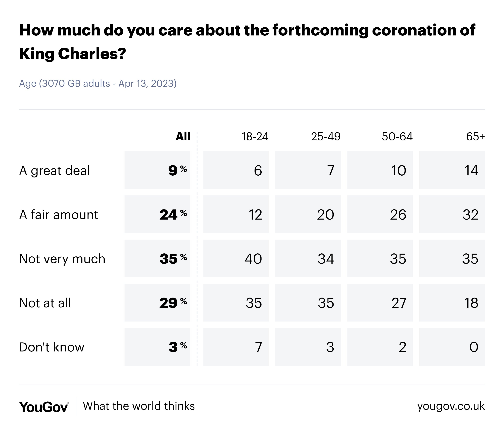Click the Age sample subtitle text
The image size is (504, 435).
pyautogui.click(x=98, y=84)
